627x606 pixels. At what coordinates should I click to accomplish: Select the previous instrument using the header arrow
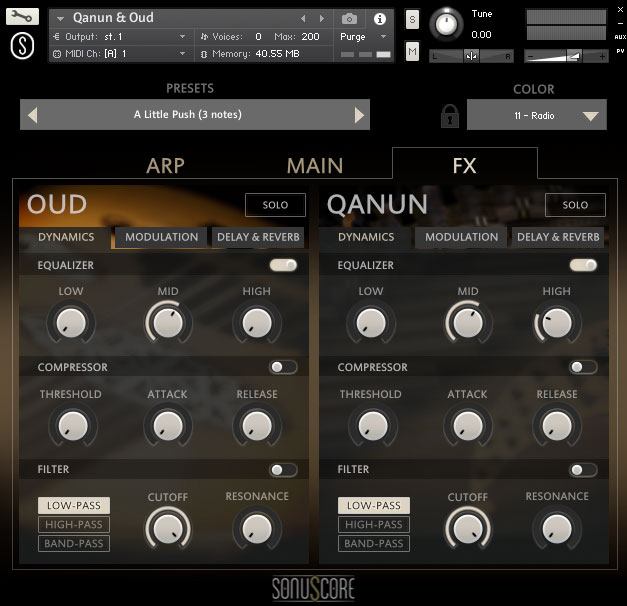click(303, 18)
